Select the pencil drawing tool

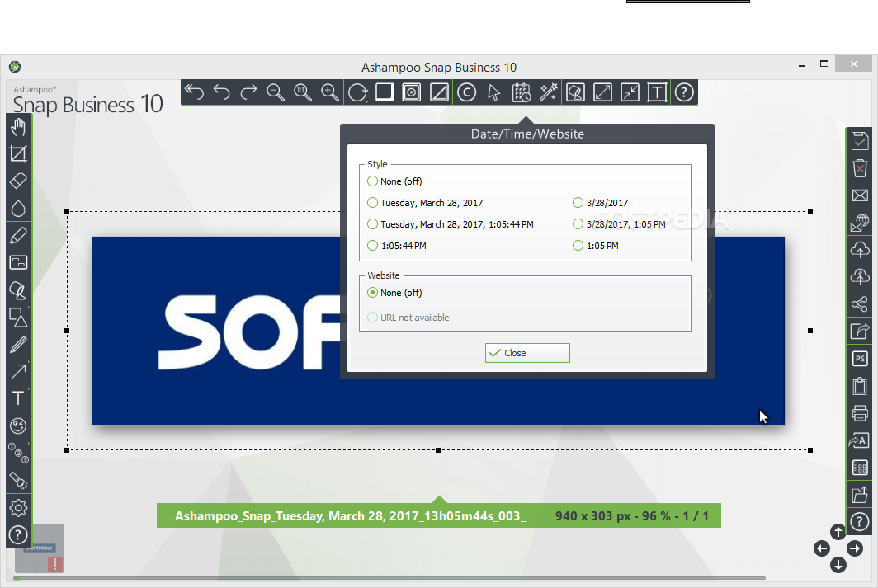[x=18, y=345]
